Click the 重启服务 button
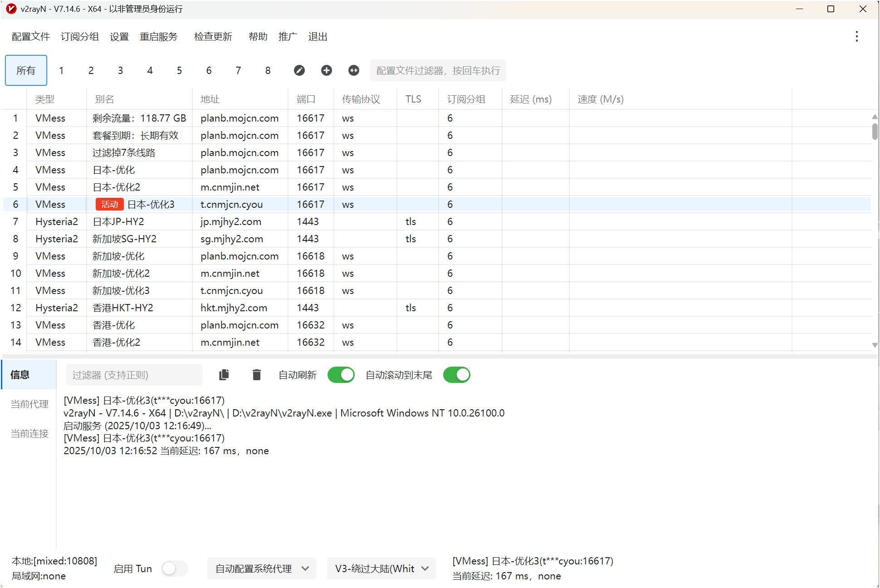Screen dimensions: 880x588 (158, 37)
